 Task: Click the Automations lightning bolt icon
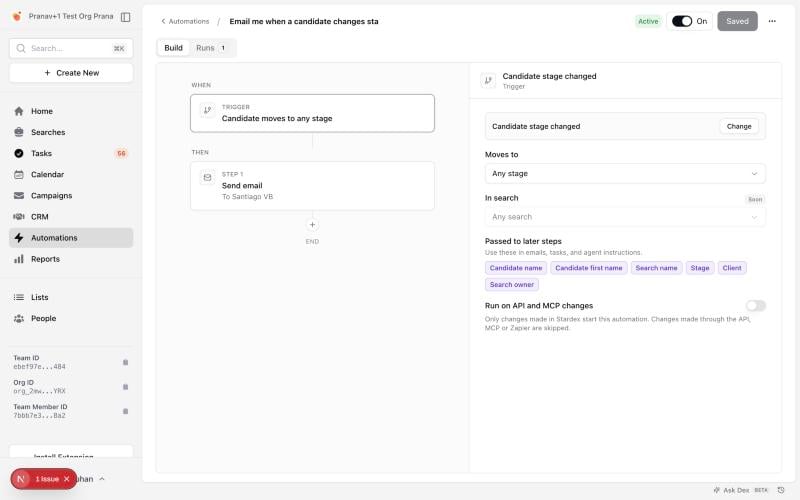tap(19, 238)
